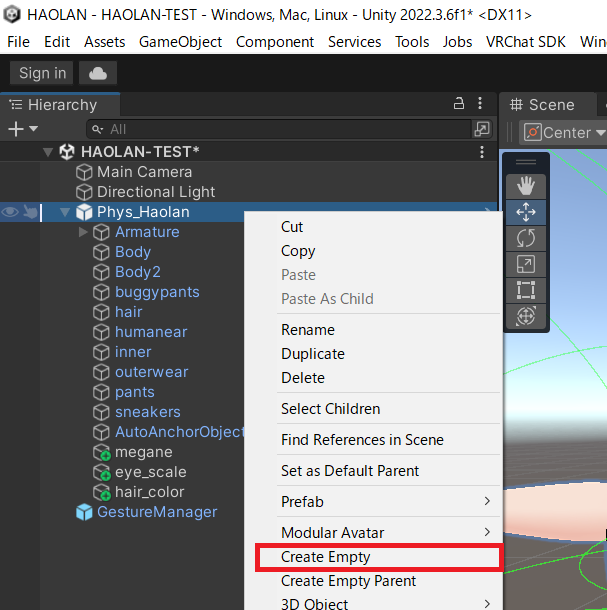Click the Sign in button
The height and width of the screenshot is (610, 607).
[x=42, y=73]
